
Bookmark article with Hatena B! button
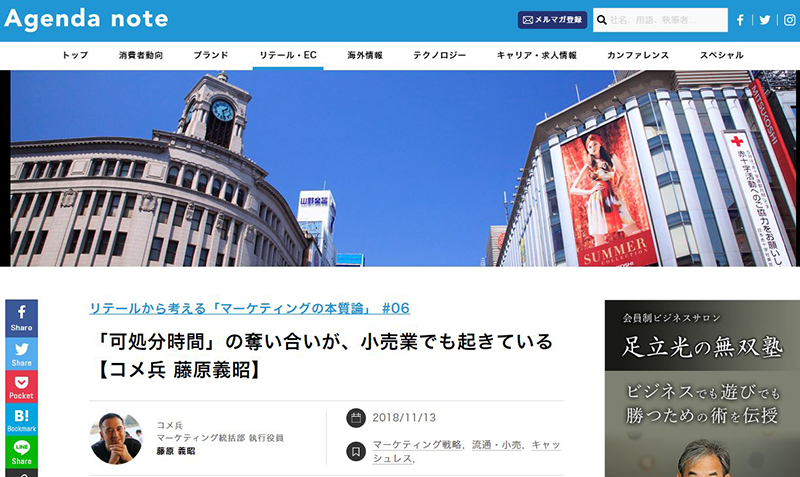point(21,419)
